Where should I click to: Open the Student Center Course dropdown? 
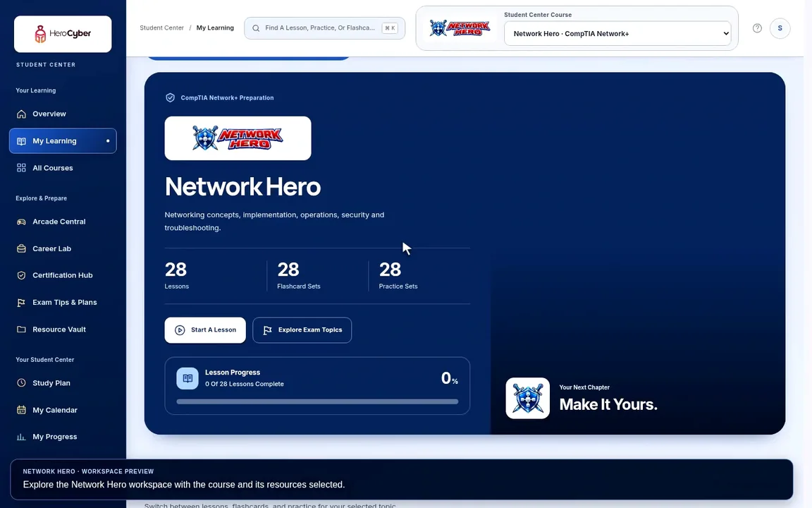(x=617, y=34)
